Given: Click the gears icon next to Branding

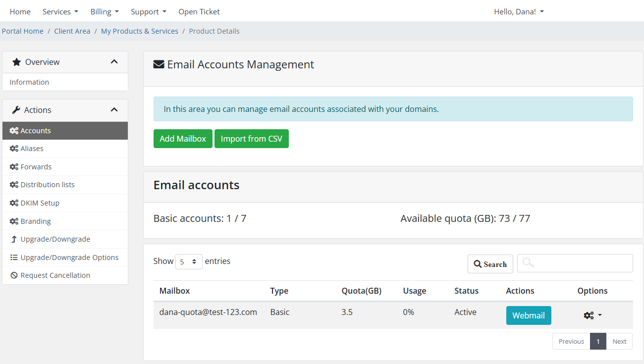Looking at the screenshot, I should (x=14, y=221).
